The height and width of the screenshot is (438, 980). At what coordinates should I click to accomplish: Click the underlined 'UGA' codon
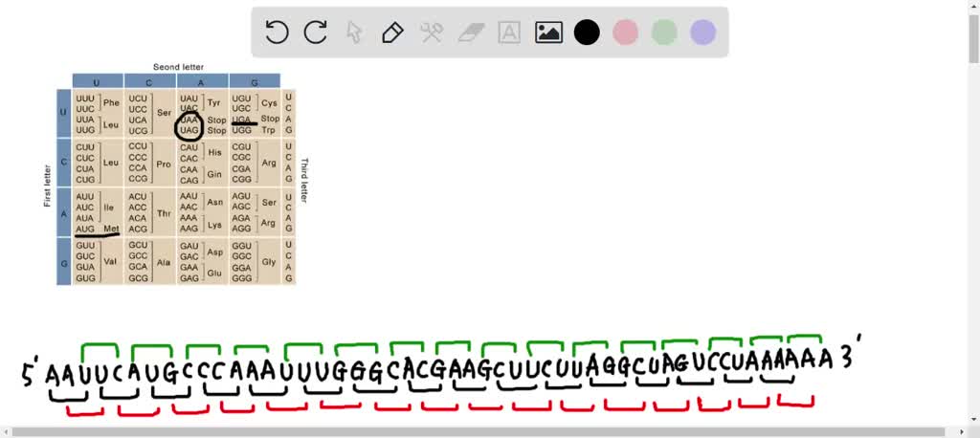(x=241, y=119)
